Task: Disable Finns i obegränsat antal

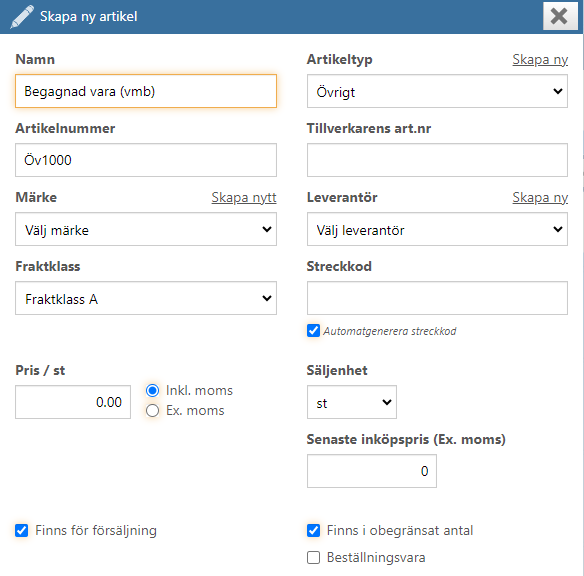Action: pyautogui.click(x=313, y=530)
